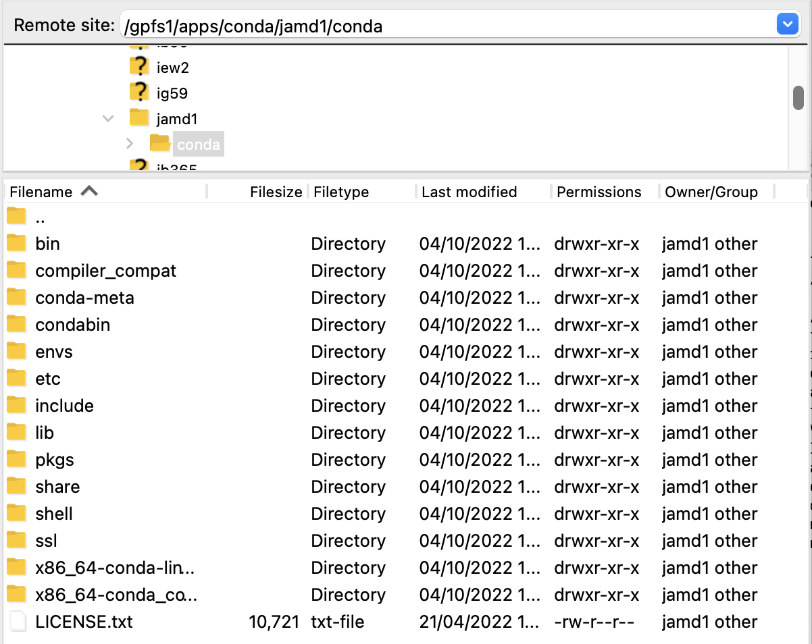Click the parent directory folder icon
Screen dimensions: 812x644
pos(16,216)
